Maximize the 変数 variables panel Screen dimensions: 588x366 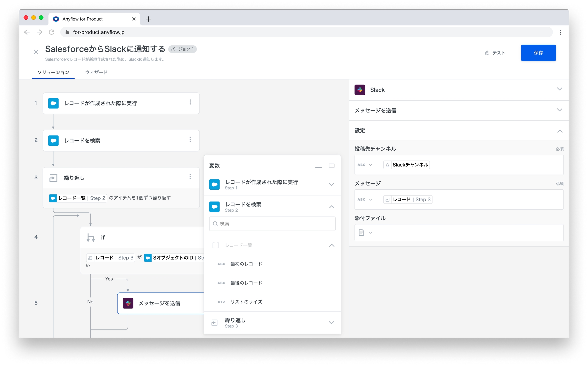[x=332, y=166]
